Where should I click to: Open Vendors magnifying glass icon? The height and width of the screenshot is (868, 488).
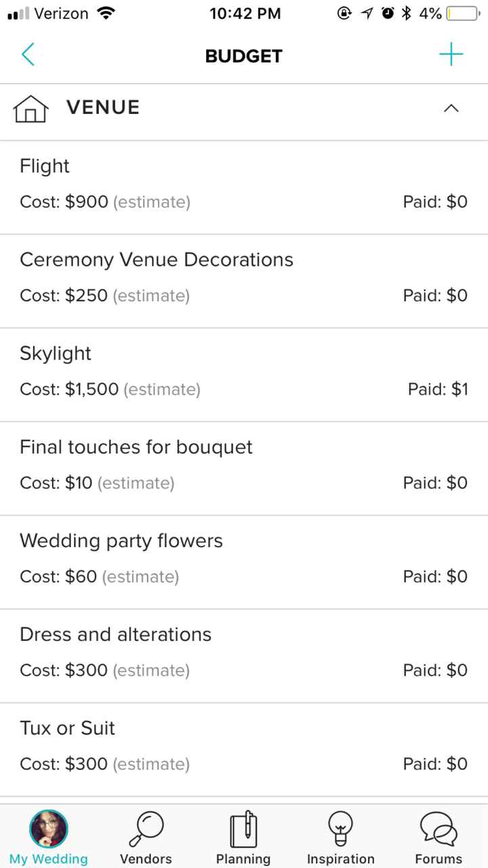pos(146,829)
